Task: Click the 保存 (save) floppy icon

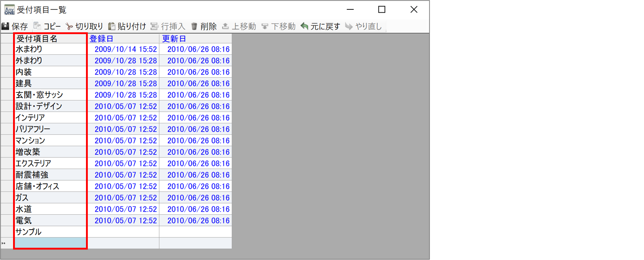Action: point(5,26)
